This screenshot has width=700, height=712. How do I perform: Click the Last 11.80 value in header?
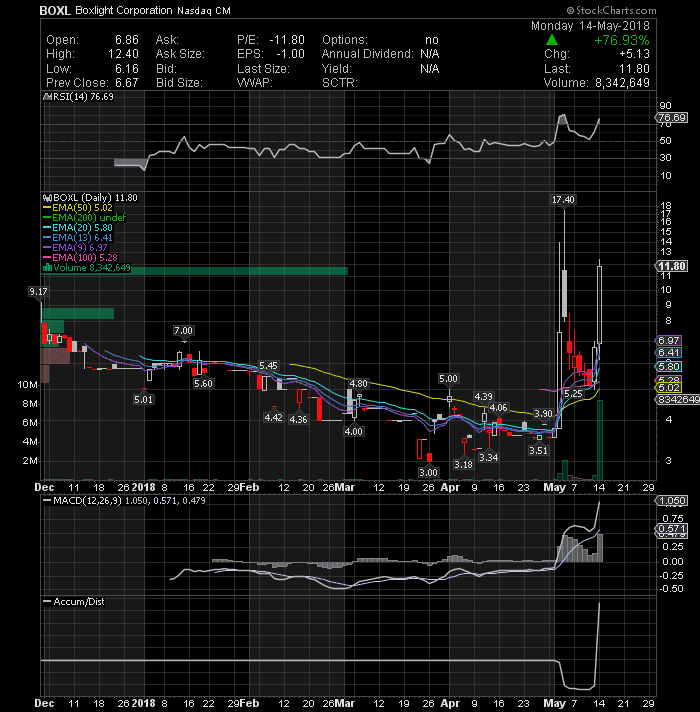(x=634, y=69)
